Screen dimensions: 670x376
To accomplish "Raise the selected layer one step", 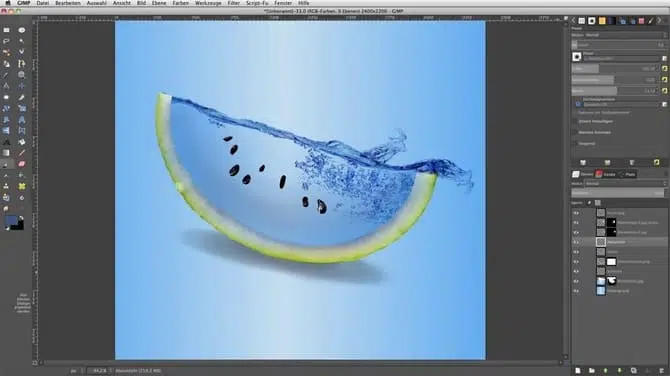I will click(605, 370).
